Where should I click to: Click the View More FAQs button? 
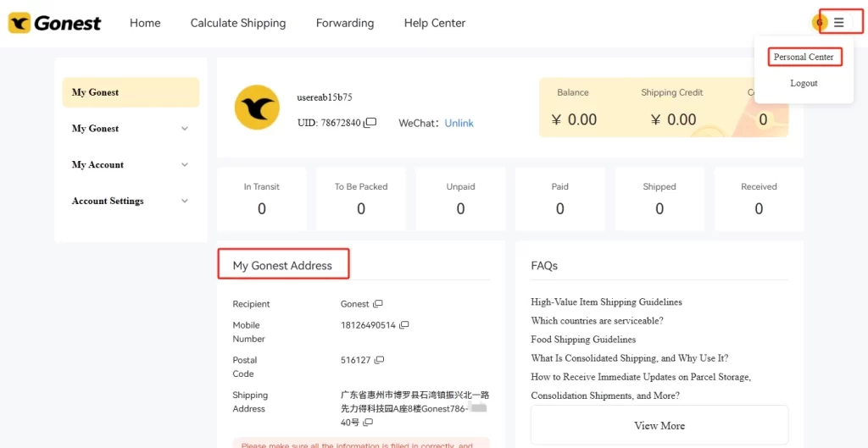click(x=659, y=425)
